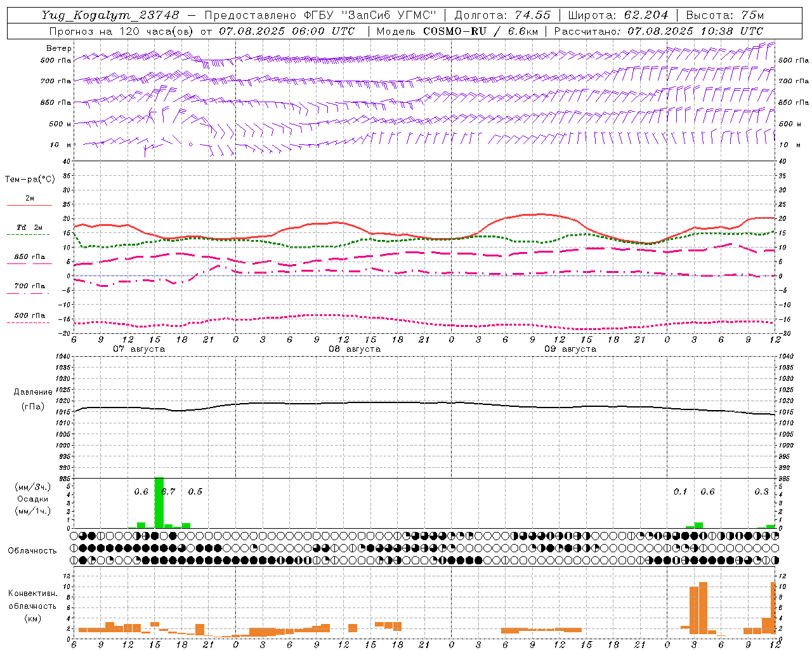
Task: Click the Td 2м legend label
Action: click(x=29, y=227)
